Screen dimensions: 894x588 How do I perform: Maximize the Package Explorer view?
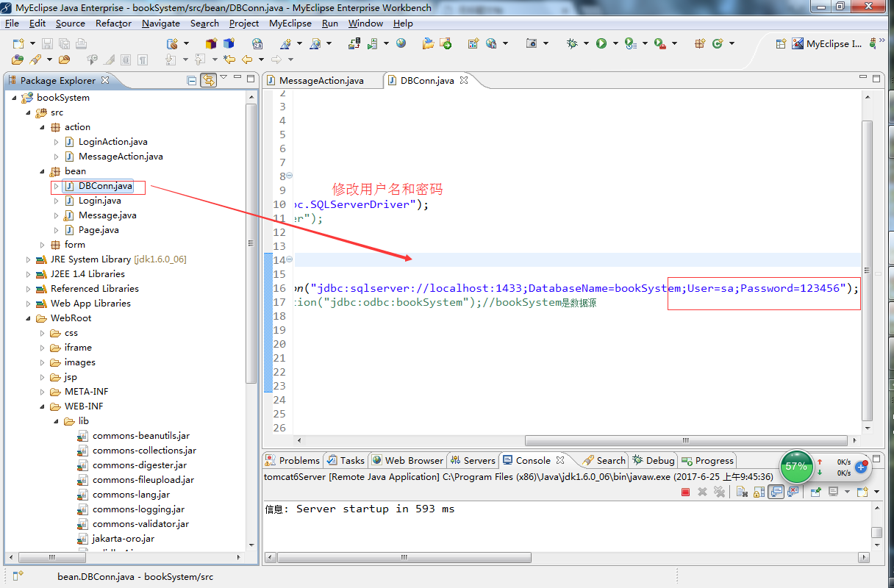[250, 78]
